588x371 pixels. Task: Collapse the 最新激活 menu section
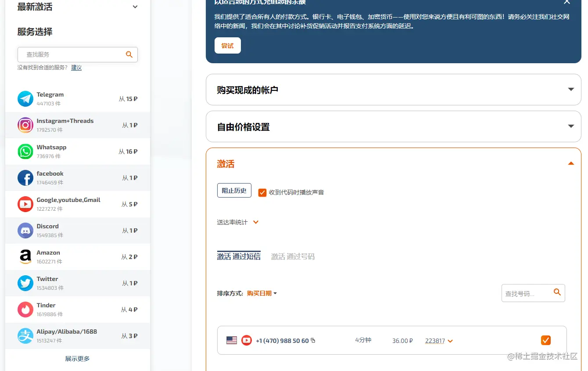tap(135, 7)
